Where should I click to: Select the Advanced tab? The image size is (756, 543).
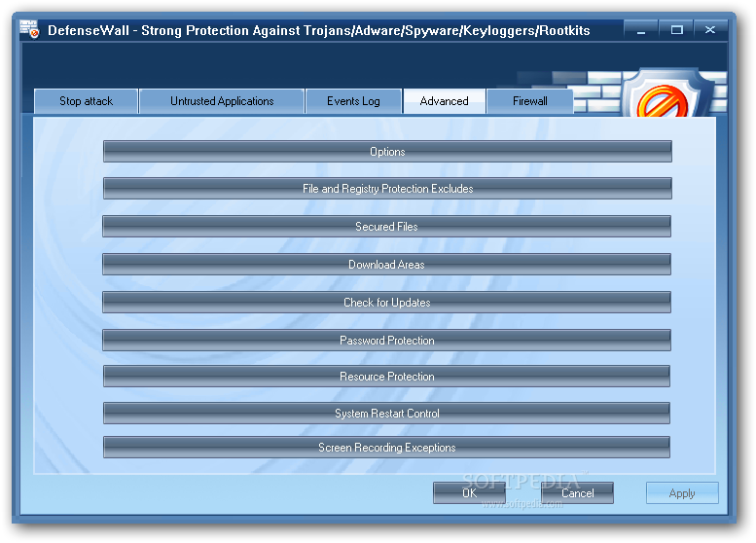(x=444, y=101)
